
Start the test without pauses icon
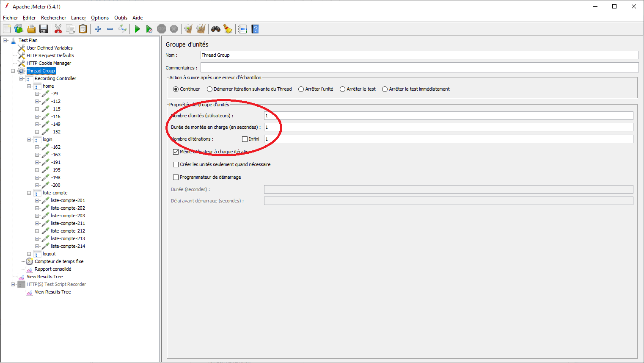tap(149, 29)
